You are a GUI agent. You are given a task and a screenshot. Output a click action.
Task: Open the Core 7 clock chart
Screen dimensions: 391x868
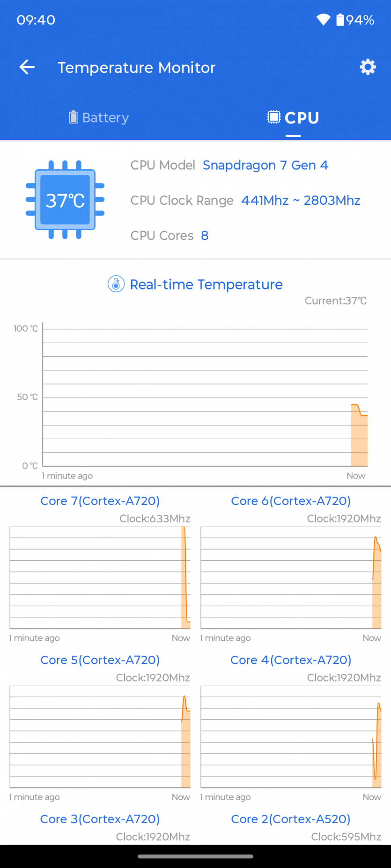pyautogui.click(x=100, y=578)
